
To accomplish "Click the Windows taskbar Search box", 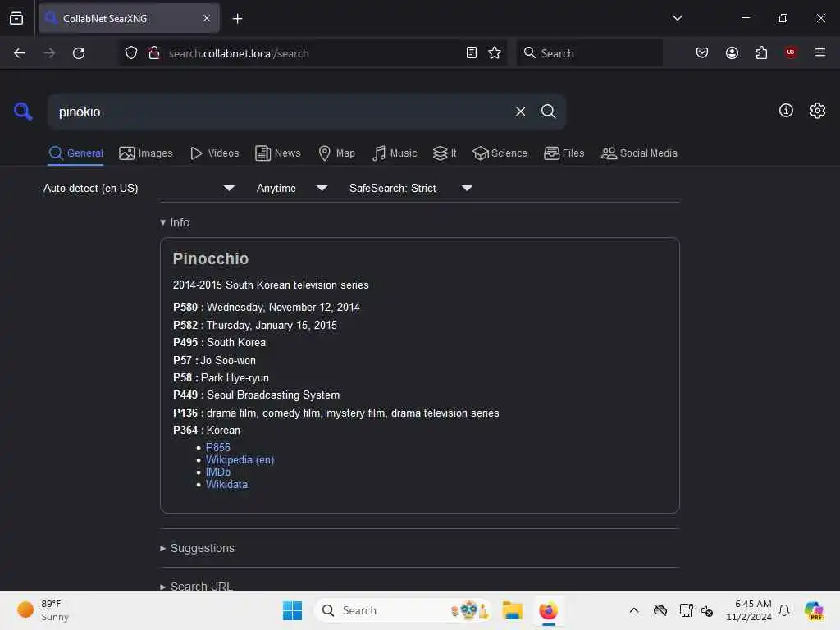I will [x=403, y=610].
